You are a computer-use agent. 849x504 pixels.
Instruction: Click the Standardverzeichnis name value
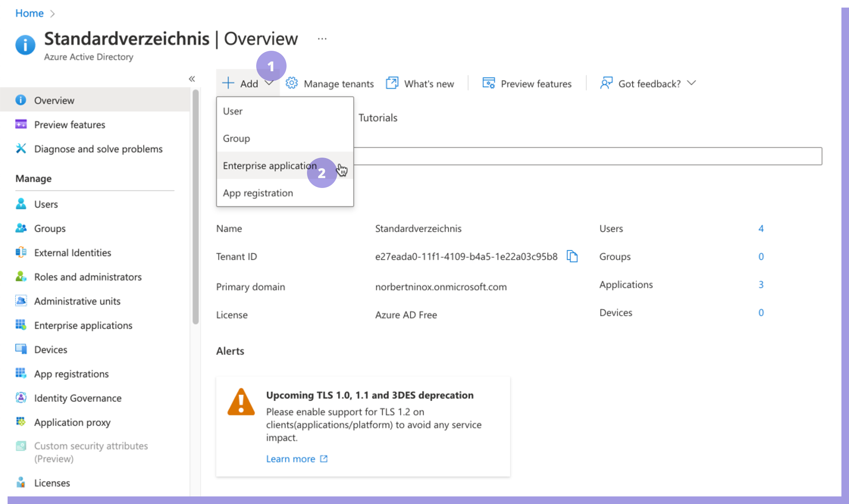(x=418, y=229)
